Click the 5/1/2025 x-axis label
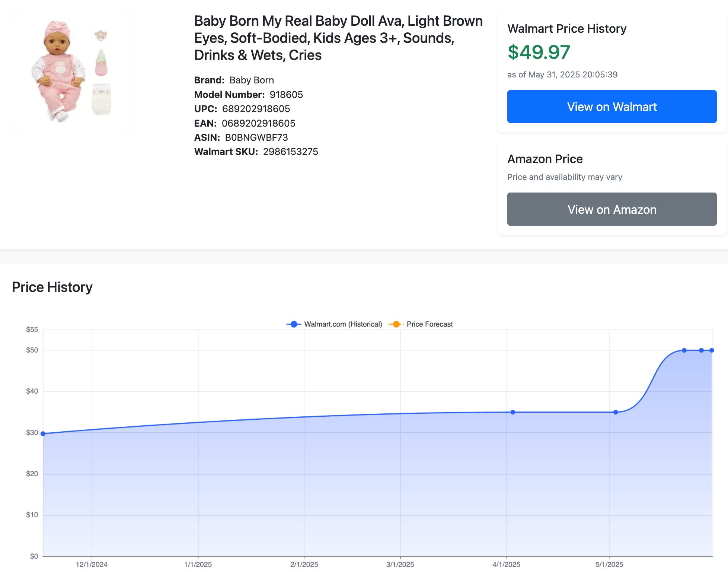This screenshot has width=728, height=572. click(x=609, y=564)
